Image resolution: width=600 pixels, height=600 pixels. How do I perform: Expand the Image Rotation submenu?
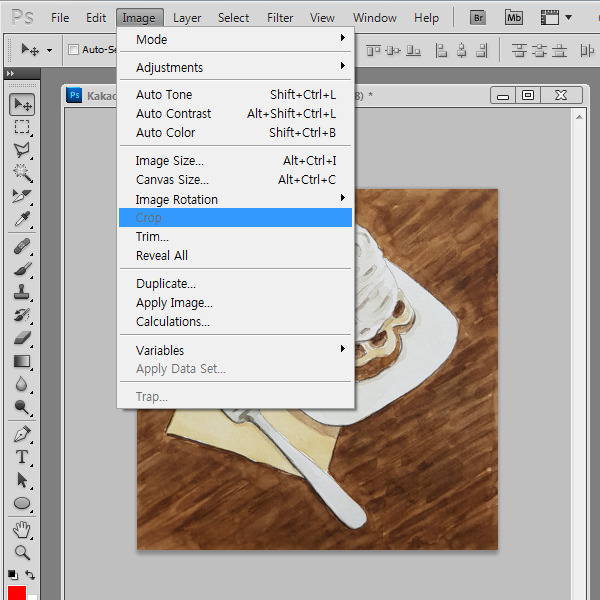point(235,199)
